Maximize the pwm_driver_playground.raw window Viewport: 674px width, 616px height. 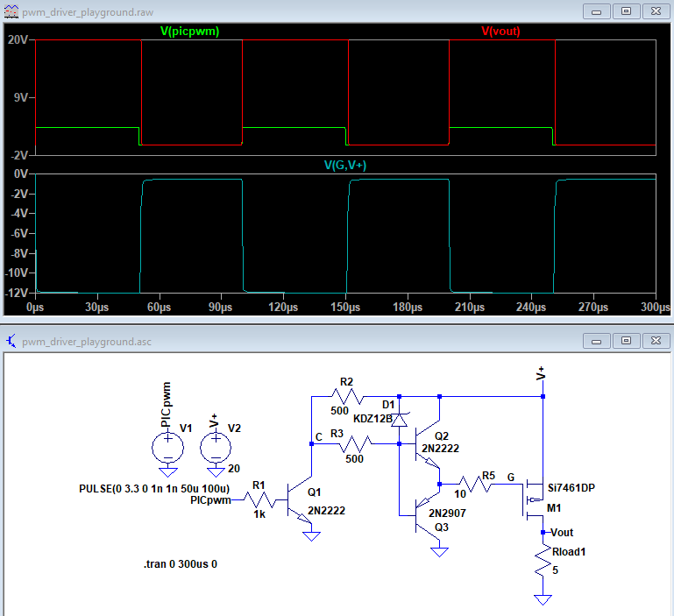pyautogui.click(x=626, y=11)
